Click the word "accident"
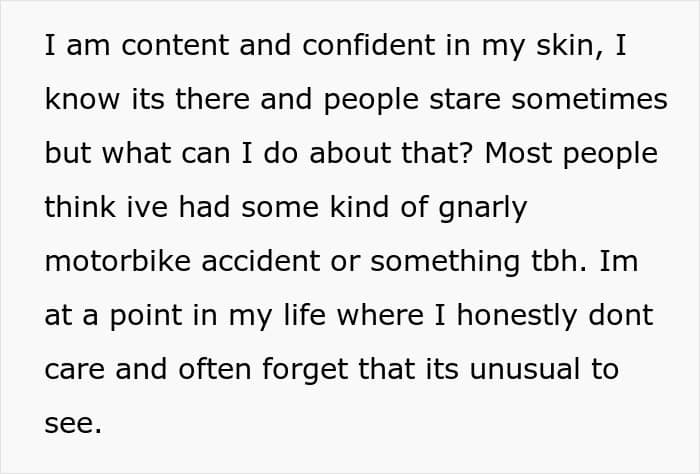This screenshot has width=700, height=474. point(261,261)
